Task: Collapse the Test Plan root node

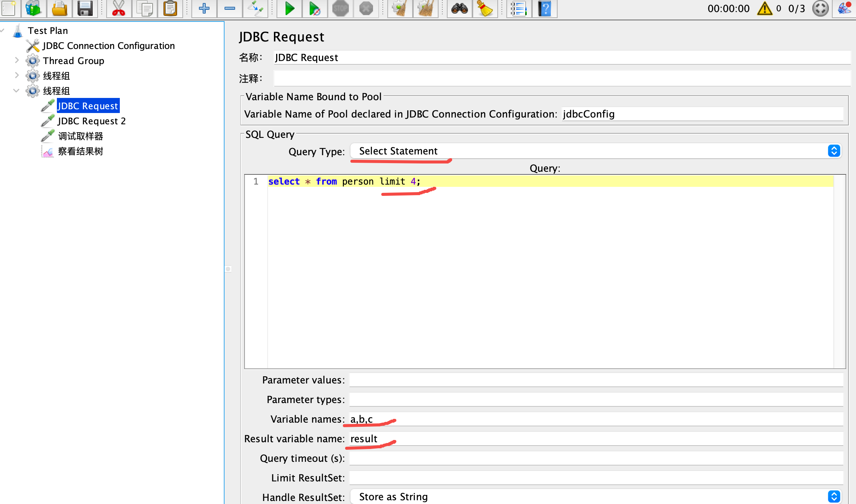Action: coord(3,30)
